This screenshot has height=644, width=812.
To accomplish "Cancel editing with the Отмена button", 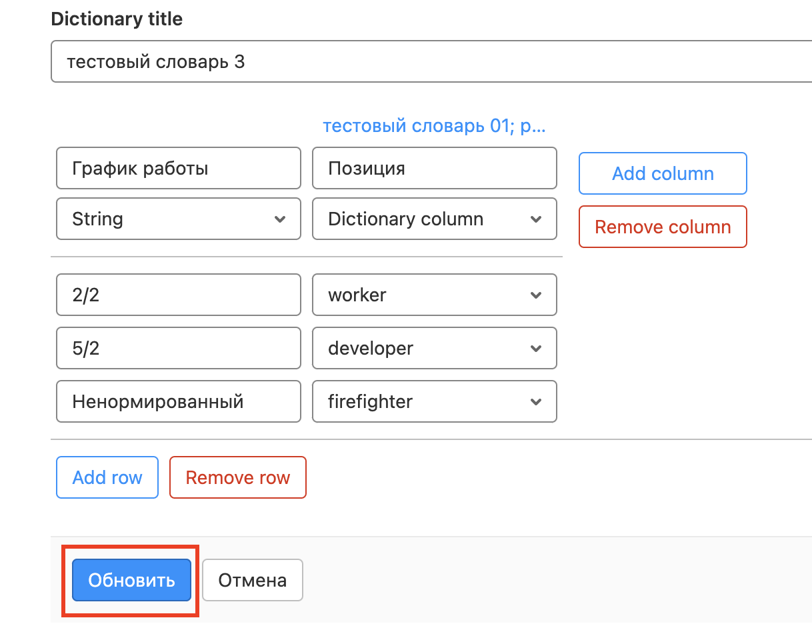I will (252, 580).
